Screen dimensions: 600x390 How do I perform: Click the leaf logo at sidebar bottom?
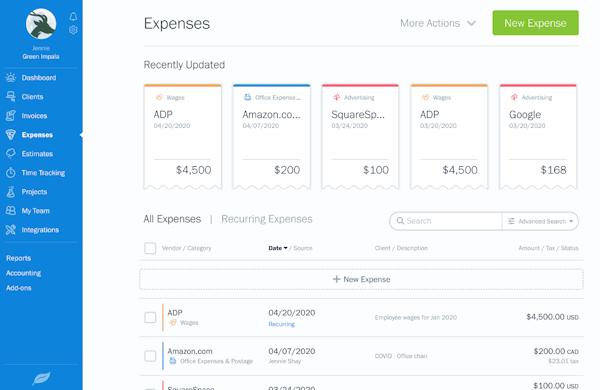click(x=41, y=379)
